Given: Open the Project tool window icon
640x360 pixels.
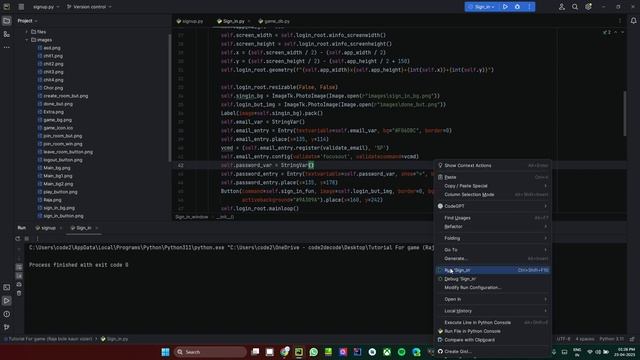Looking at the screenshot, I should [7, 21].
